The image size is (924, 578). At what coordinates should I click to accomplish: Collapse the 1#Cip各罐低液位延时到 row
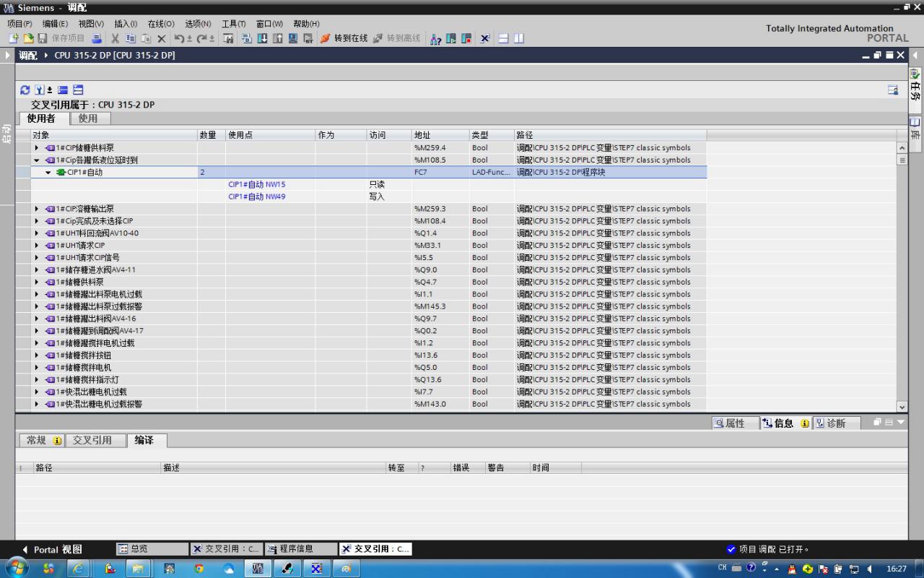tap(37, 160)
